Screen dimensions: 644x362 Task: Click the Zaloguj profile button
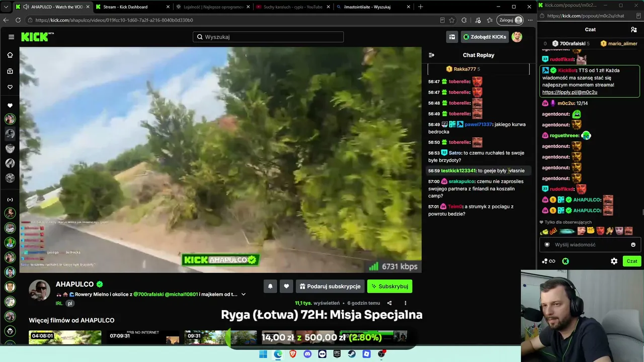coord(510,20)
